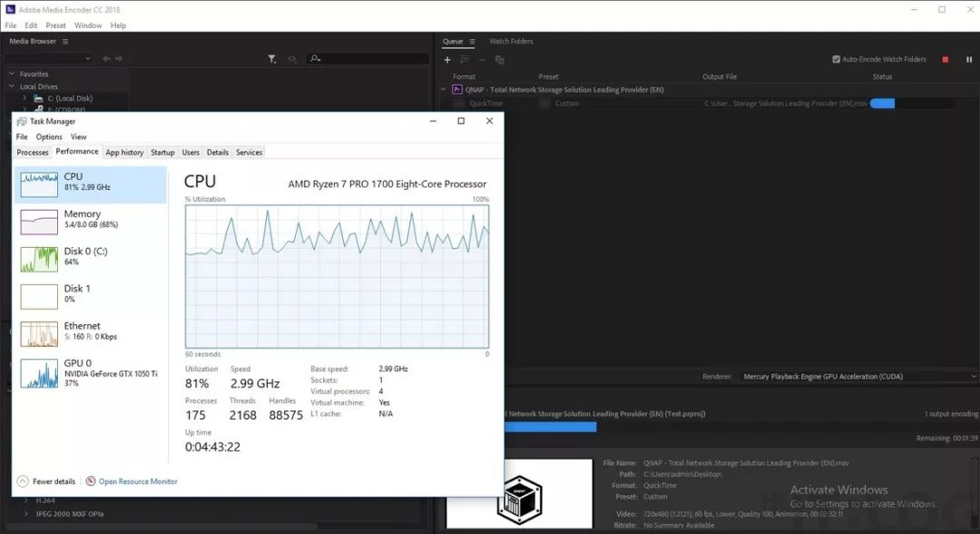Click the Duplicate icon in Queue toolbar
Viewport: 980px width, 534px height.
(x=499, y=59)
